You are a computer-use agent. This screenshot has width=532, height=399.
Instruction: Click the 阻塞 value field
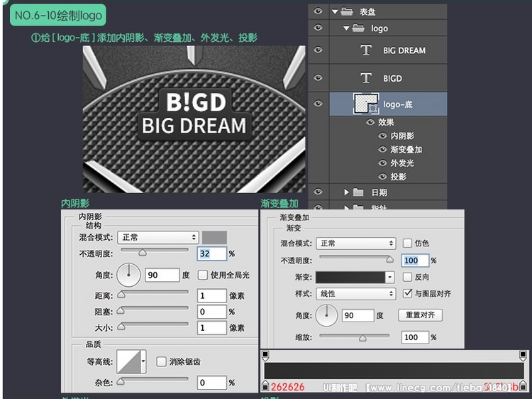(211, 312)
